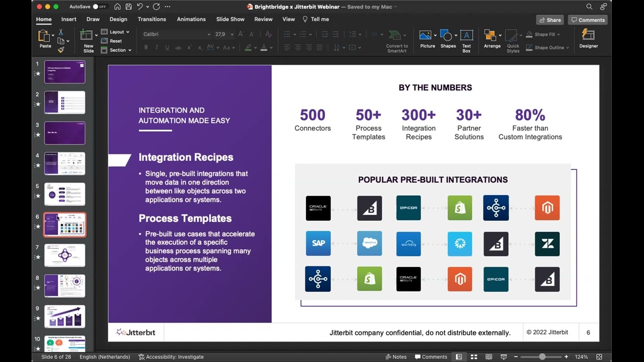Select slide 4 thumbnail
The image size is (644, 362).
tap(65, 163)
